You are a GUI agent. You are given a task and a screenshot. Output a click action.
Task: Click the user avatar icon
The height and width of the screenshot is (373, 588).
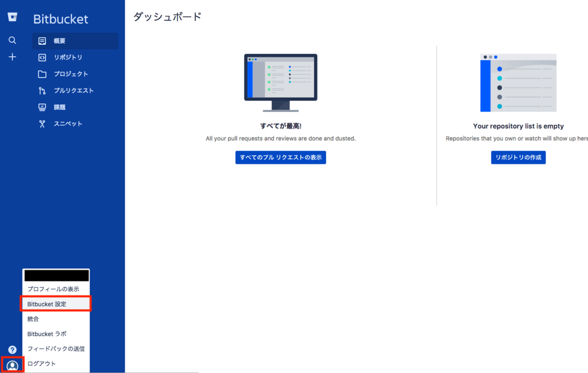pyautogui.click(x=13, y=365)
